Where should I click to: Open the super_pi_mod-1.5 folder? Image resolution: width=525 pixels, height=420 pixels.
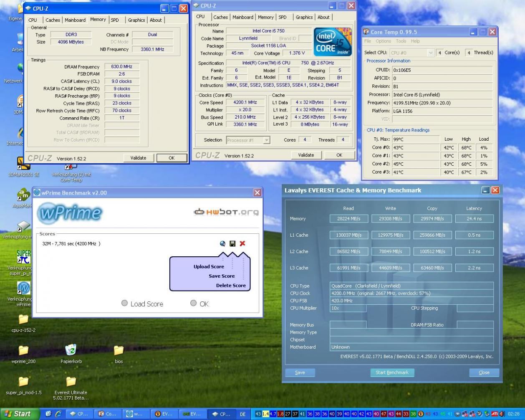(x=23, y=385)
